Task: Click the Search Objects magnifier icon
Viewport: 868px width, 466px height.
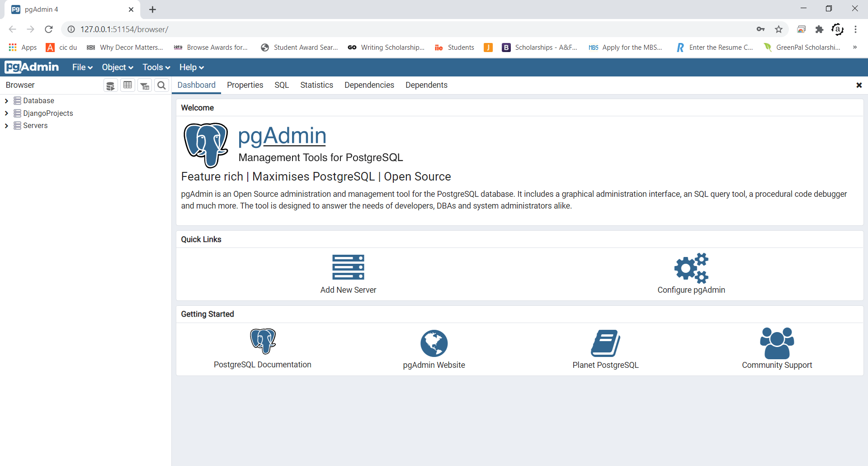Action: click(x=161, y=85)
